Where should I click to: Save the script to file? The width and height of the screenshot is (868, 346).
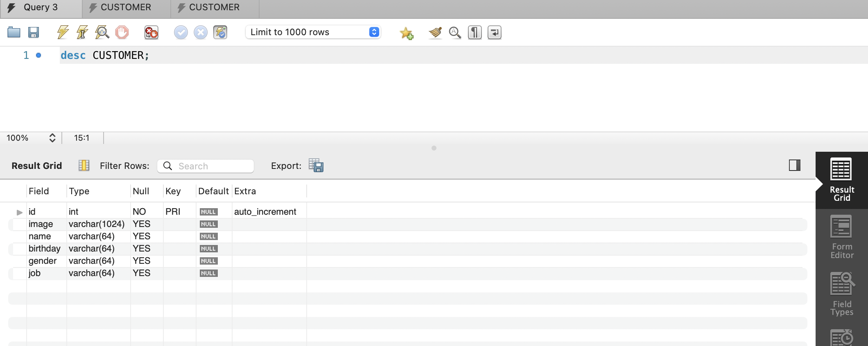(34, 32)
